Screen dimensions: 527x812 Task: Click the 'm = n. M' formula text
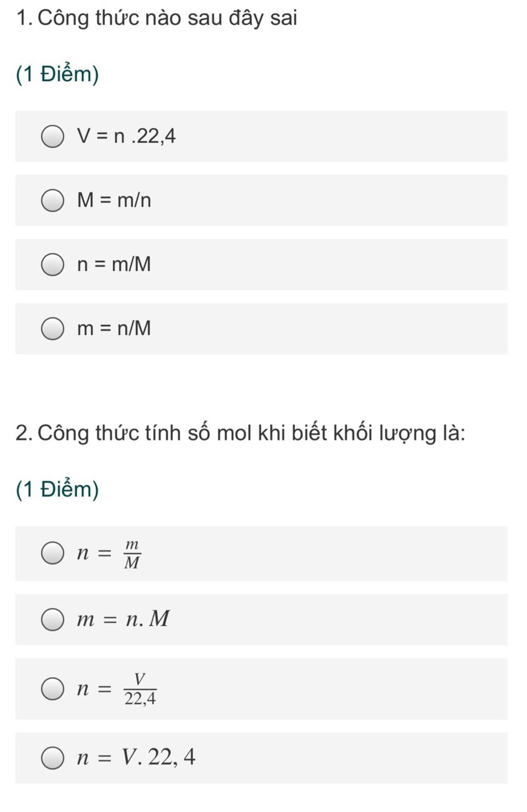[123, 619]
